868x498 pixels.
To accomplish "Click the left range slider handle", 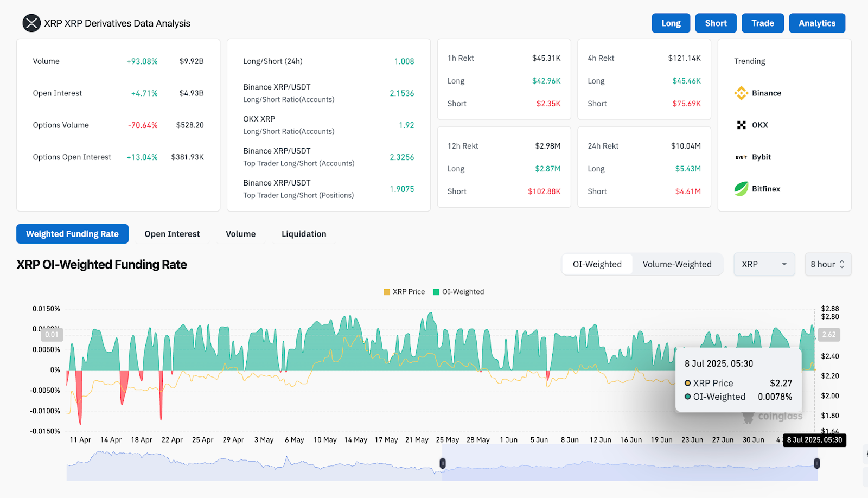I will 443,463.
